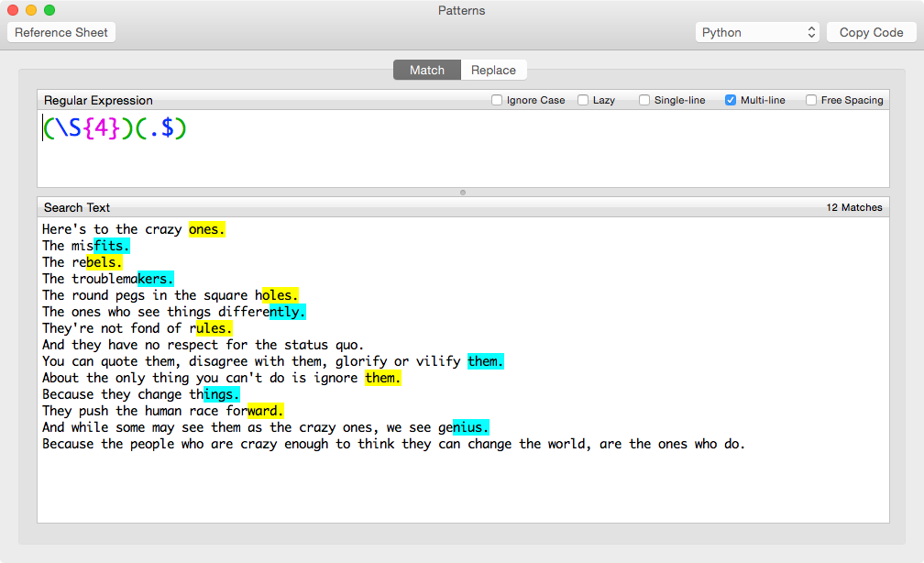
Task: Click highlighted match 'bels.' in rebels line
Action: point(104,262)
